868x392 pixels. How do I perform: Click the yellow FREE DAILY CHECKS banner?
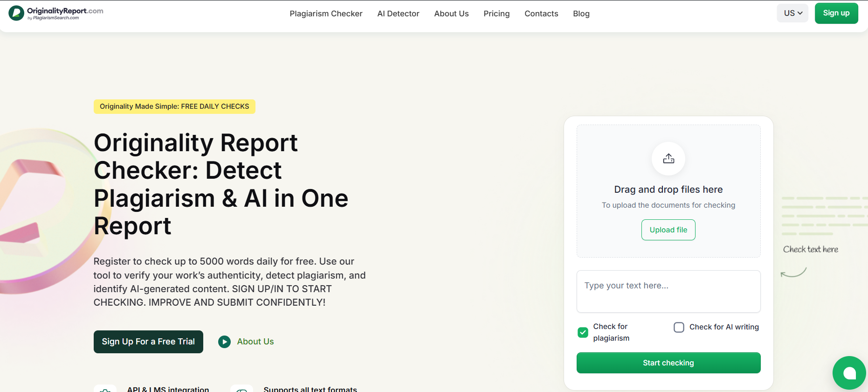(x=174, y=106)
